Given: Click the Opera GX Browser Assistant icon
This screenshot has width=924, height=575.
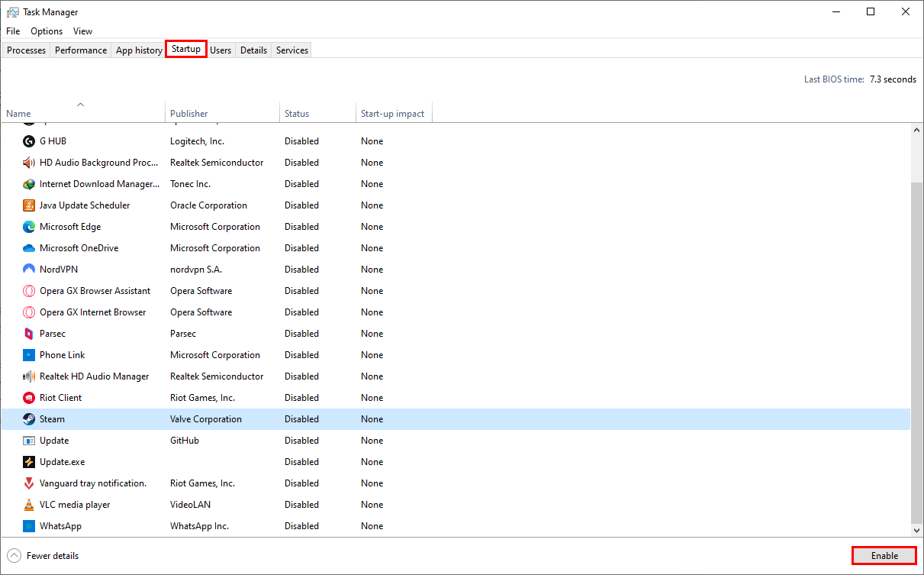Looking at the screenshot, I should [29, 291].
